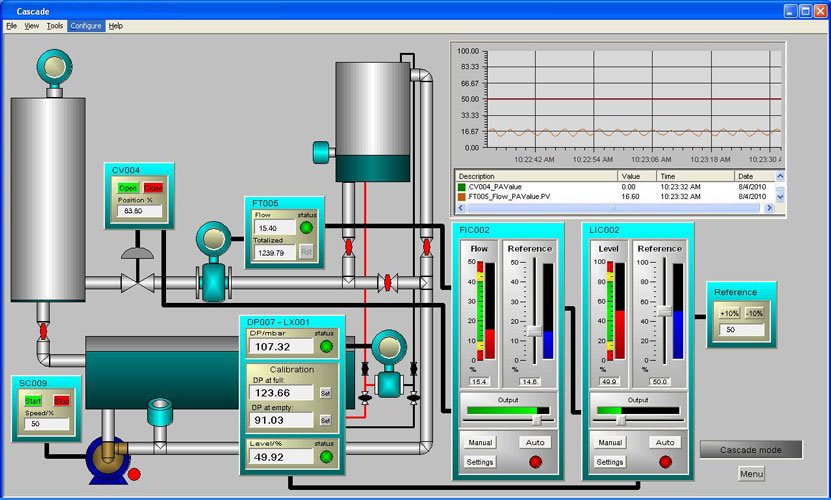Click the DP at full calibration value field

pos(283,393)
